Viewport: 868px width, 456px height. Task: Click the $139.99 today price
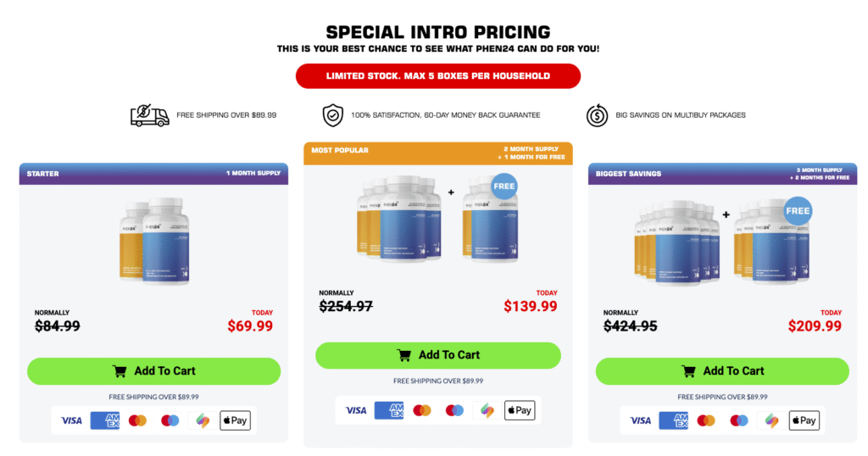click(x=531, y=307)
